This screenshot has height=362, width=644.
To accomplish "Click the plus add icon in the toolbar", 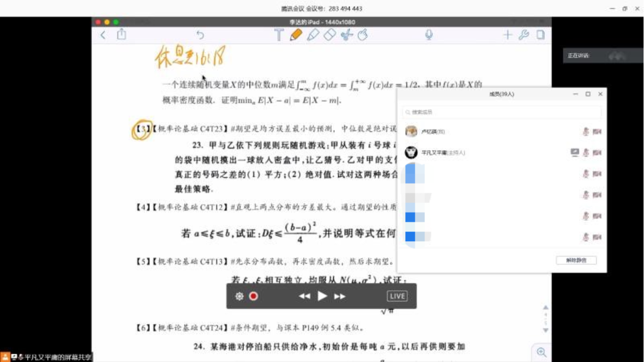I will point(508,35).
